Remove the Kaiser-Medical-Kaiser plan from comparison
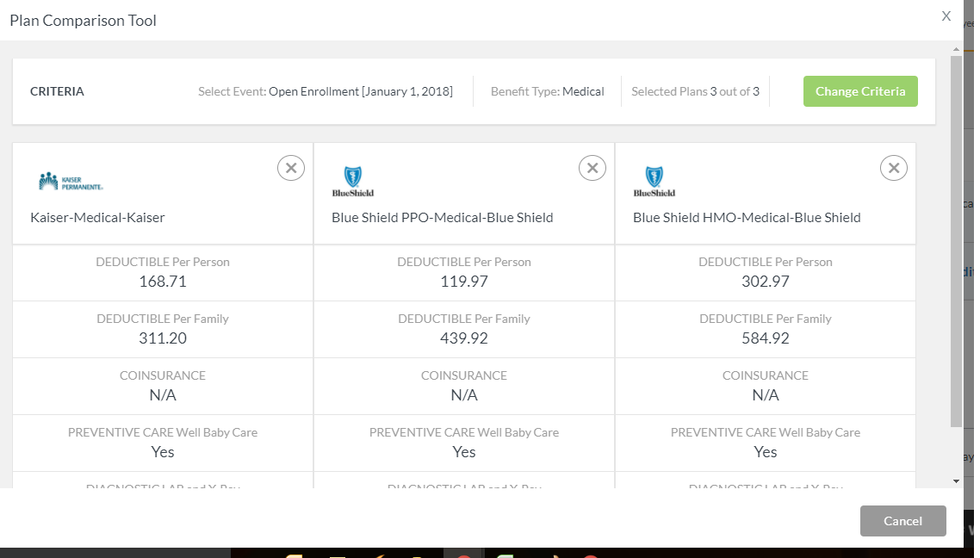 tap(291, 168)
